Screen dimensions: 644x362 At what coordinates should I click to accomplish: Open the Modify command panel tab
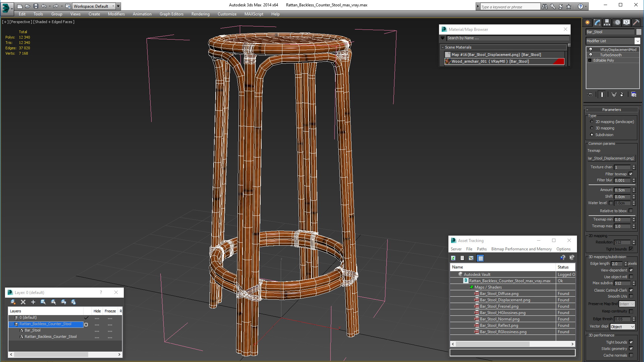pos(597,22)
